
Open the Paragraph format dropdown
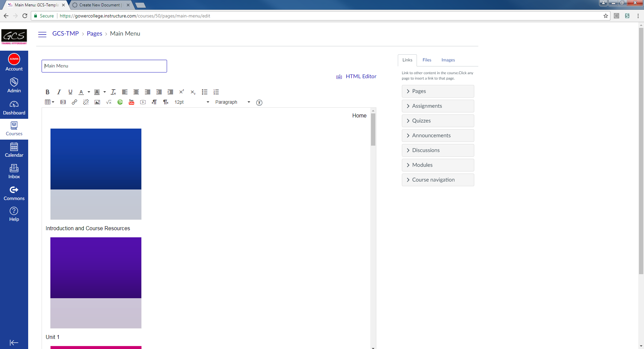pos(233,102)
